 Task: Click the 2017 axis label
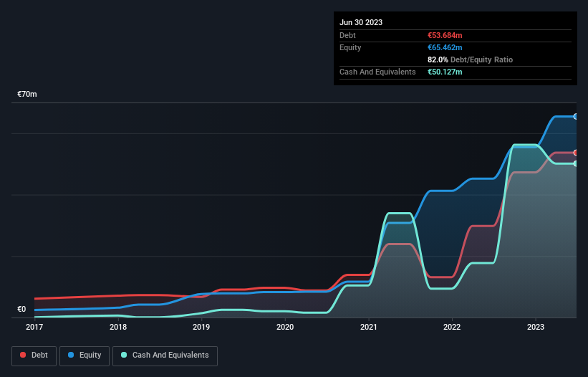click(34, 327)
